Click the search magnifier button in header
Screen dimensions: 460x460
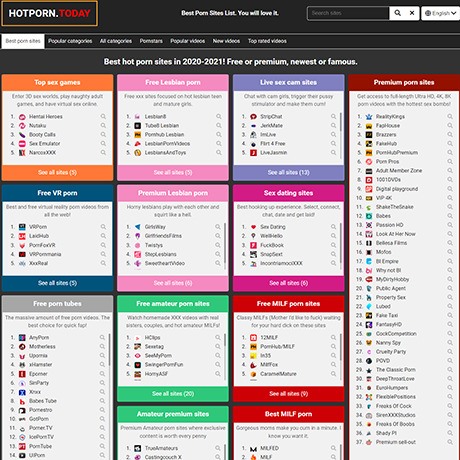397,13
